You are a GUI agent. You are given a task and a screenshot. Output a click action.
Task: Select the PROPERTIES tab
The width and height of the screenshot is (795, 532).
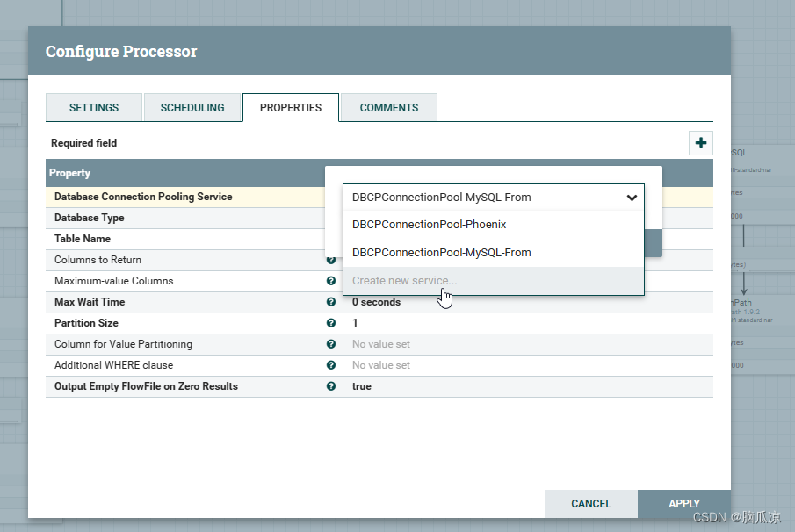coord(291,107)
